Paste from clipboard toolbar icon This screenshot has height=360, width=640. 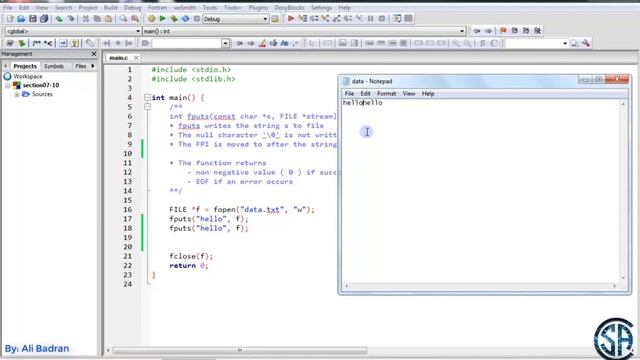108,19
